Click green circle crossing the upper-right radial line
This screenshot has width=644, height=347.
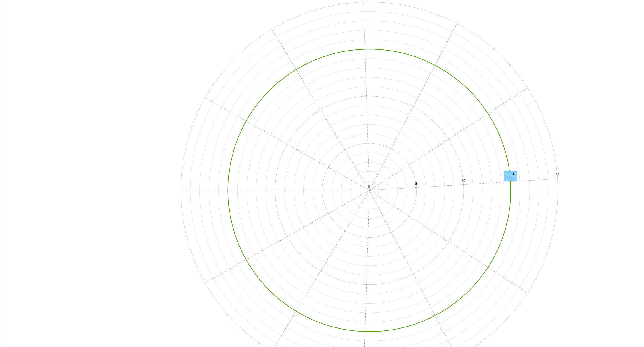[488, 113]
